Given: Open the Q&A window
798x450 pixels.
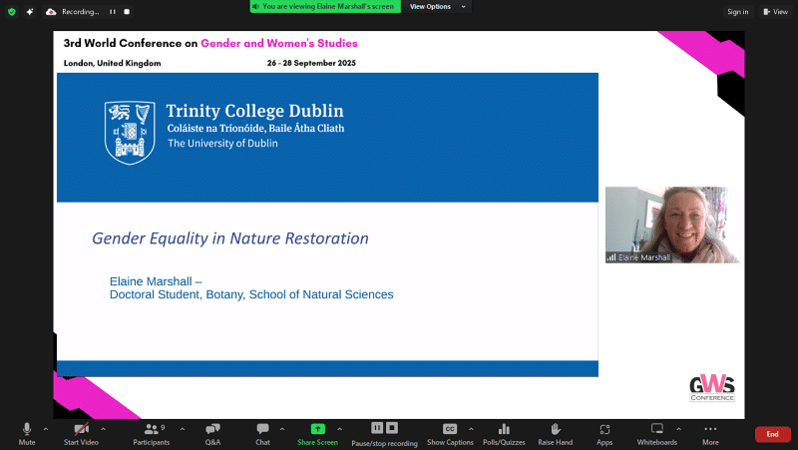Looking at the screenshot, I should [x=212, y=430].
